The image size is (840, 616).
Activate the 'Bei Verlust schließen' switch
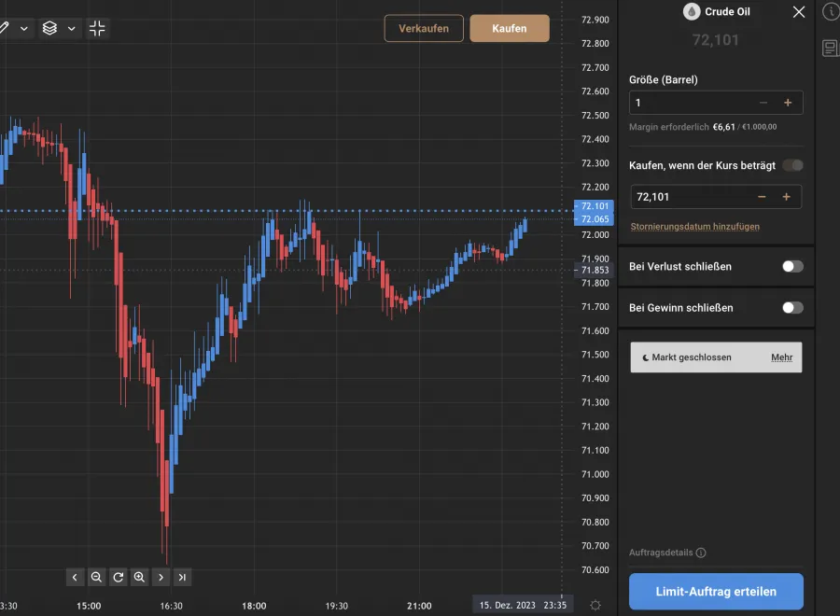[x=792, y=266]
